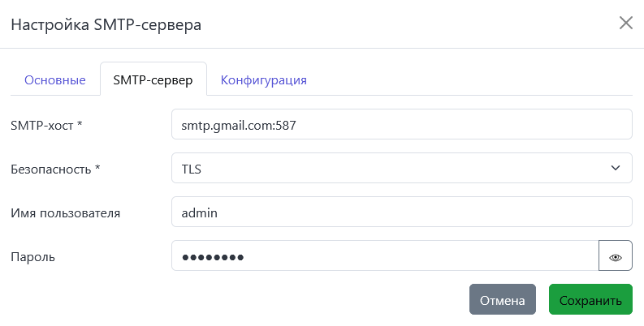Click the Имя пользователя label
644x326 pixels.
point(66,213)
